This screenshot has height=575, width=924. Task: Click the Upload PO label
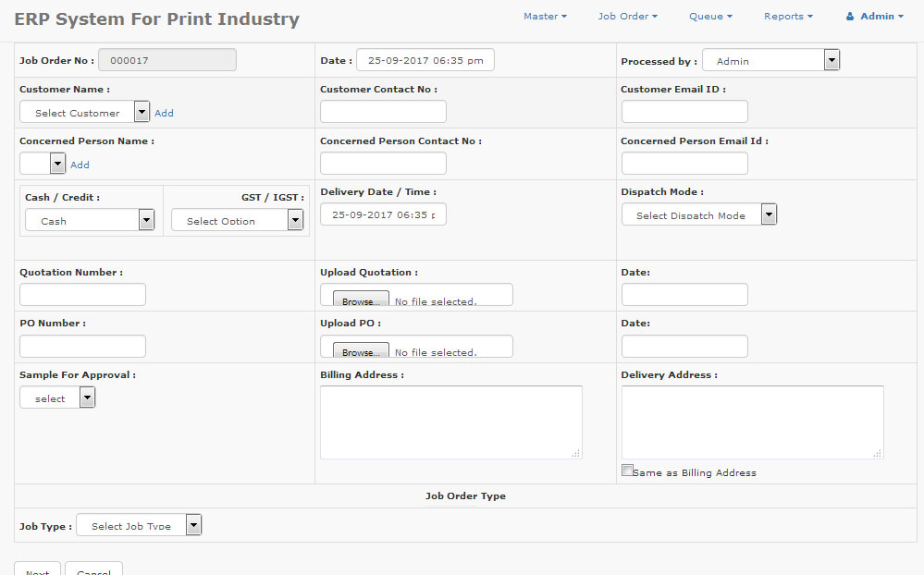351,324
